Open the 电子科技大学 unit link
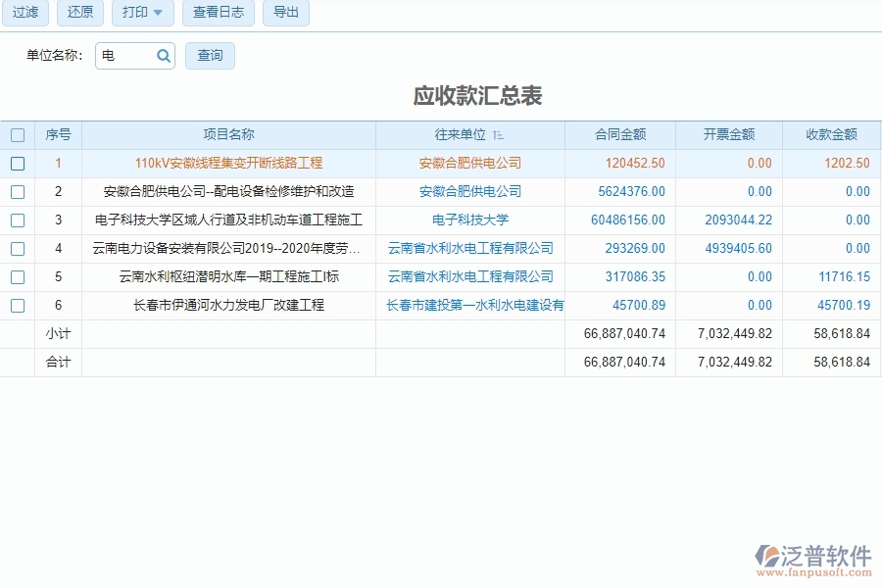882x588 pixels. pyautogui.click(x=468, y=220)
